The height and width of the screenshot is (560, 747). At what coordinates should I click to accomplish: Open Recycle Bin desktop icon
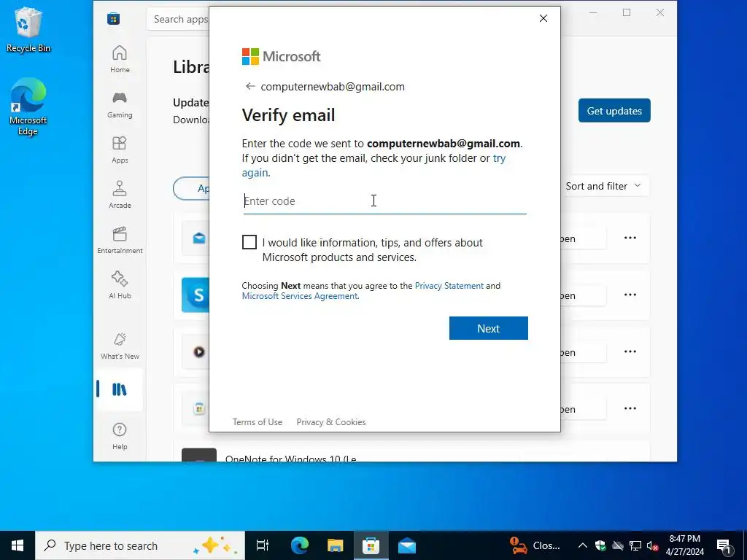pyautogui.click(x=28, y=29)
